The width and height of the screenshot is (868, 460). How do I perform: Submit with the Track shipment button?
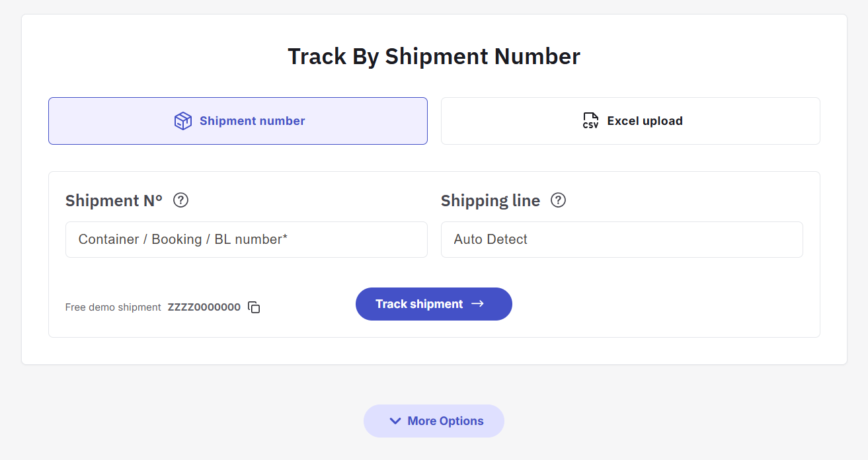(x=434, y=304)
